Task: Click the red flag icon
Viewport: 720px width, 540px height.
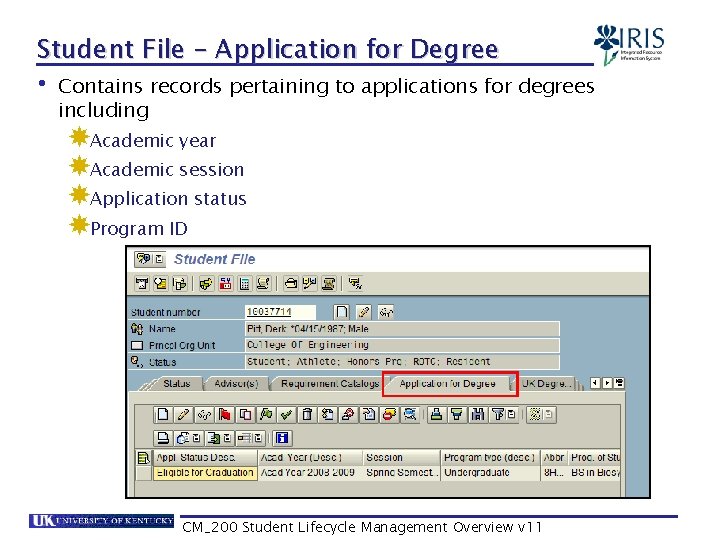Action: pyautogui.click(x=225, y=415)
